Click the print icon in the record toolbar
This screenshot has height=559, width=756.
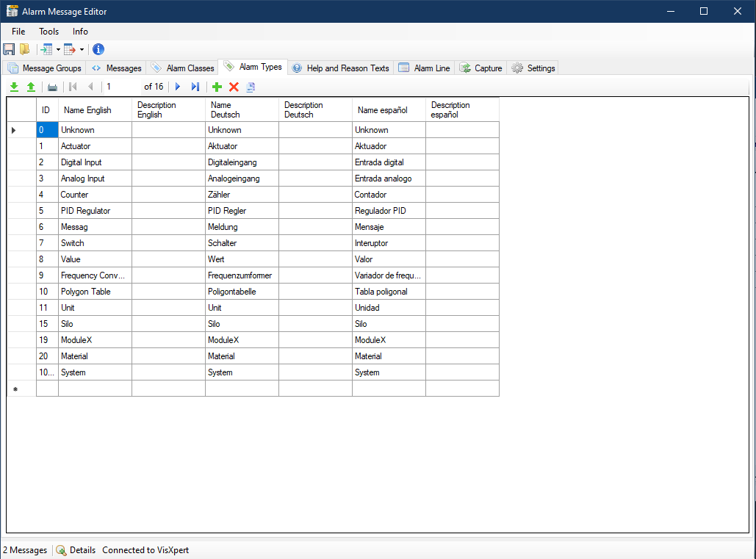pyautogui.click(x=52, y=87)
